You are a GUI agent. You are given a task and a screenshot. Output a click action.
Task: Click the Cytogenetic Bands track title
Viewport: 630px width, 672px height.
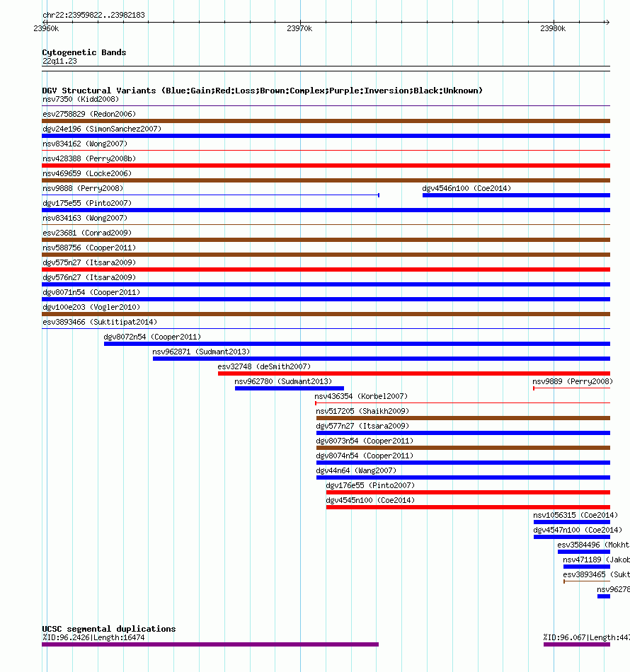[x=84, y=52]
